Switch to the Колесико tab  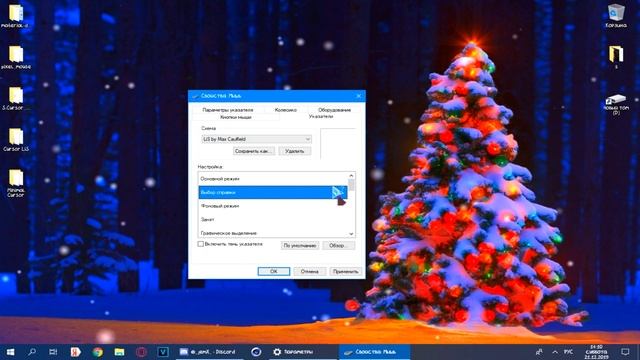coord(285,110)
